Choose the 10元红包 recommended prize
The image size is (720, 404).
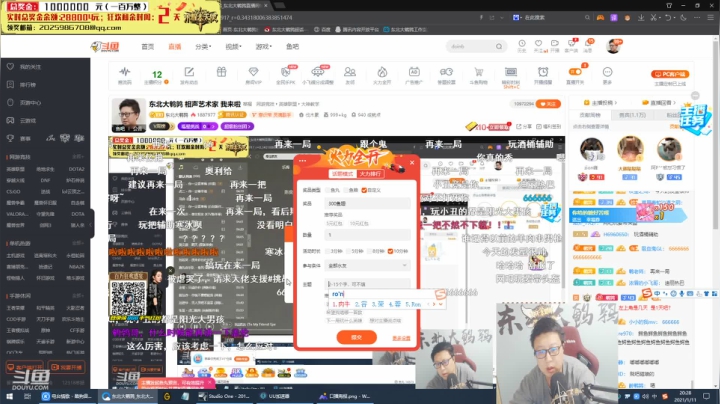tap(359, 224)
